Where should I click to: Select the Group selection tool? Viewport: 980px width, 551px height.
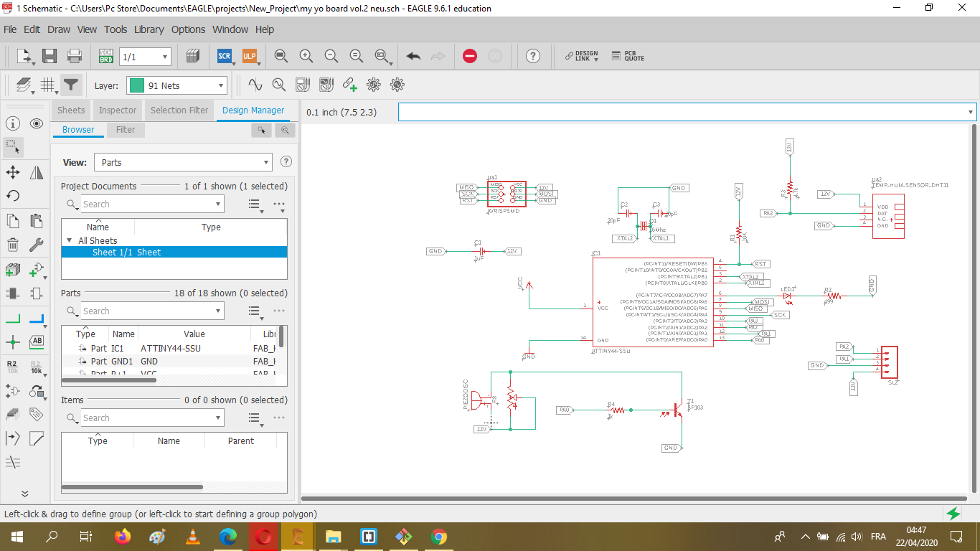click(x=13, y=147)
